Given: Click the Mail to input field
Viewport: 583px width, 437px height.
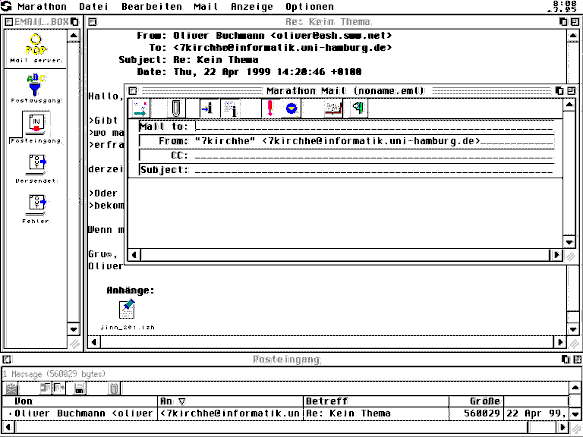Looking at the screenshot, I should (375, 126).
